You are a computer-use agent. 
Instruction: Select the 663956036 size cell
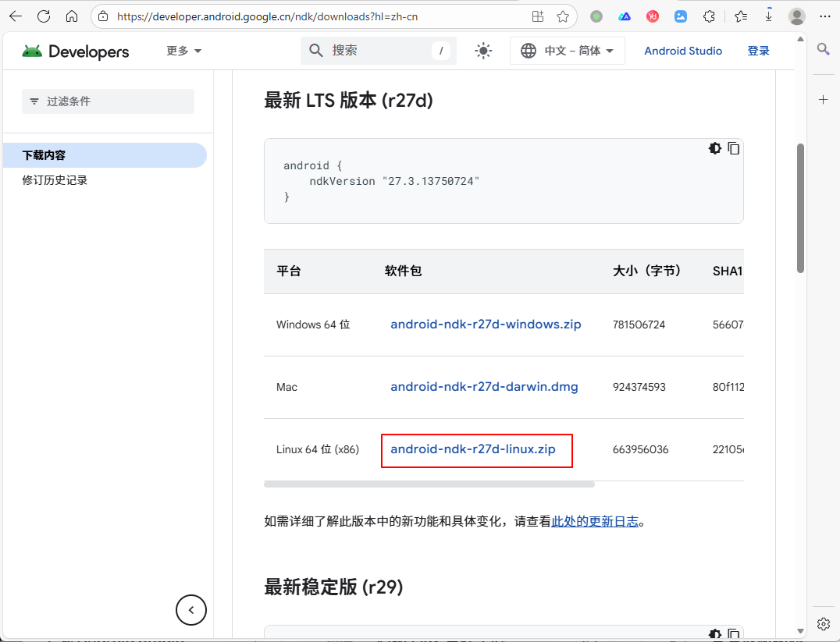(x=641, y=450)
